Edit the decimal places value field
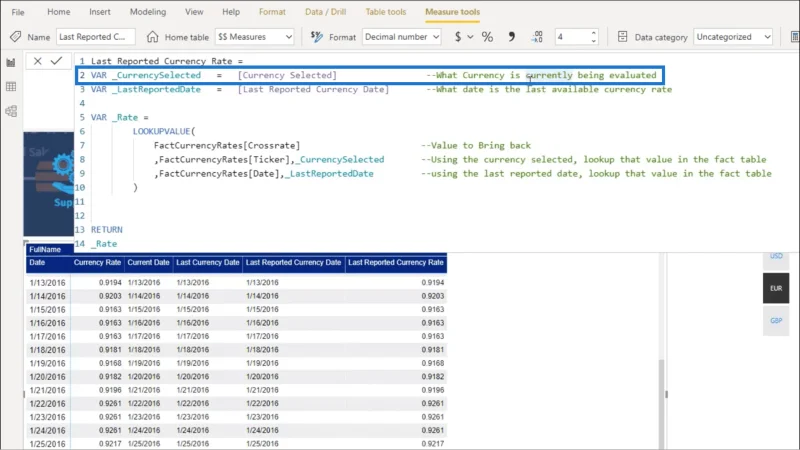 [572, 37]
